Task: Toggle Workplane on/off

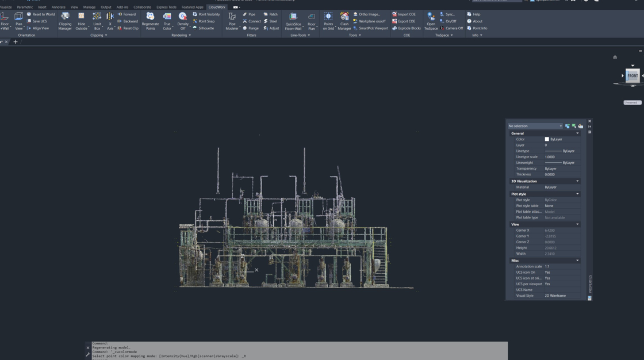Action: [369, 21]
